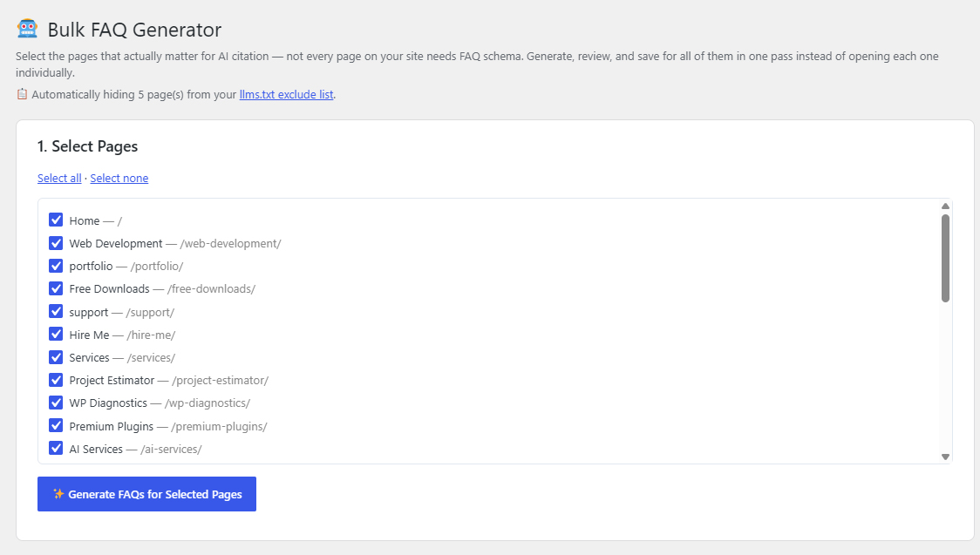The width and height of the screenshot is (980, 555).
Task: Click the '1. Select Pages' heading
Action: [x=87, y=146]
